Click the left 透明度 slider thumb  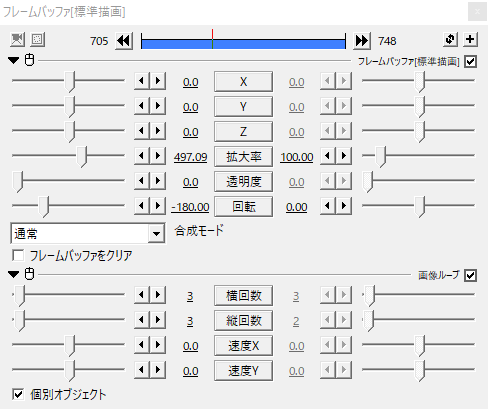(x=18, y=182)
